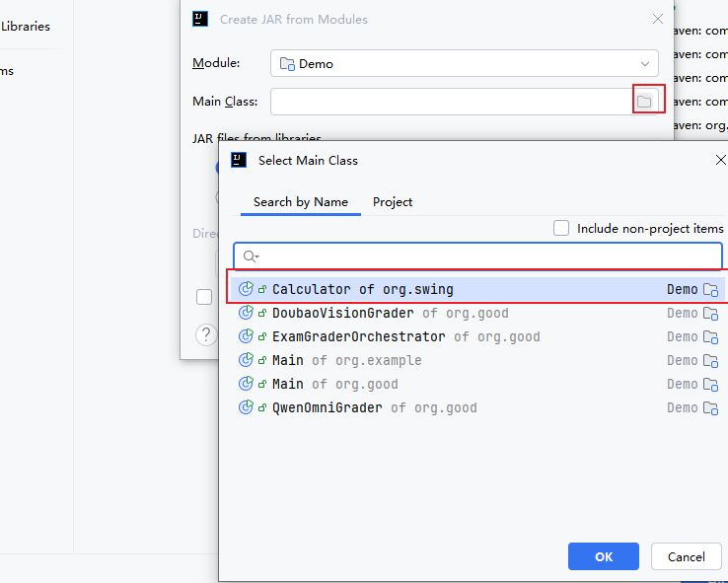Viewport: 728px width, 583px height.
Task: Click the help question mark button
Action: 206,334
